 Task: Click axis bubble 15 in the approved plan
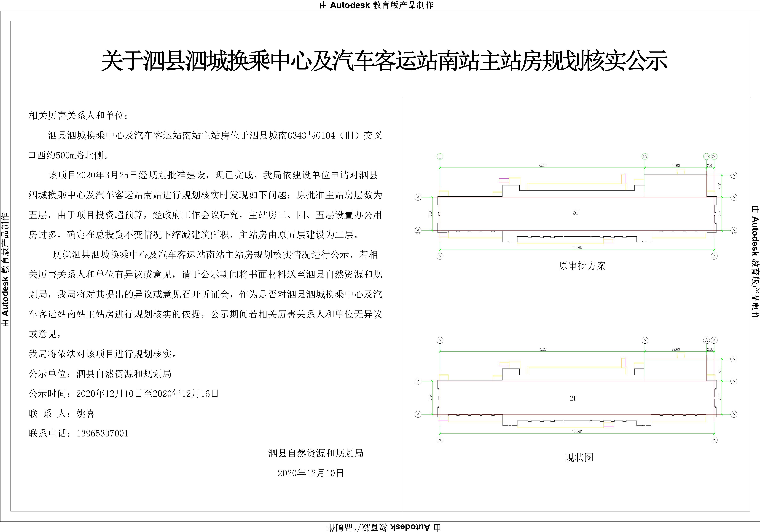(645, 156)
